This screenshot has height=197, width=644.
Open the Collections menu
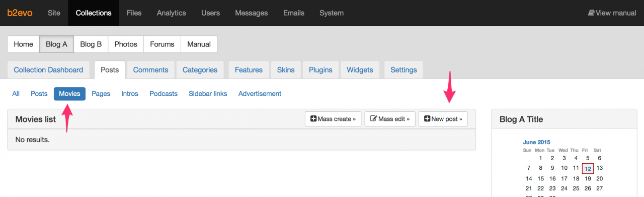tap(94, 13)
